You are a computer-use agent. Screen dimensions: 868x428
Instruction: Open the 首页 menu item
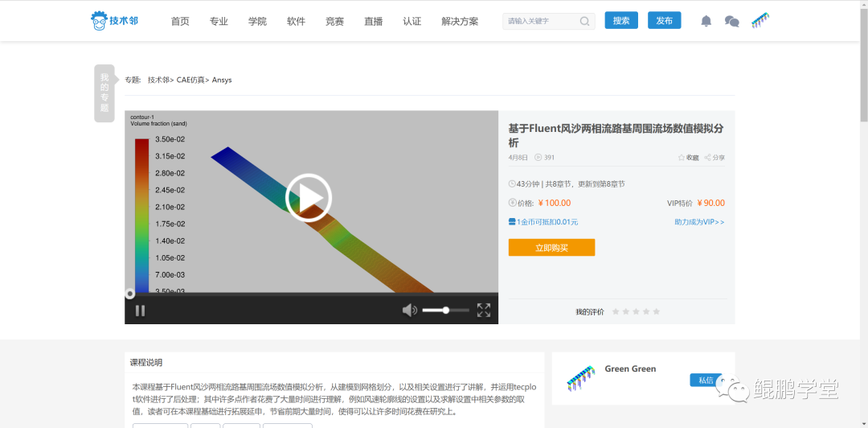point(180,22)
